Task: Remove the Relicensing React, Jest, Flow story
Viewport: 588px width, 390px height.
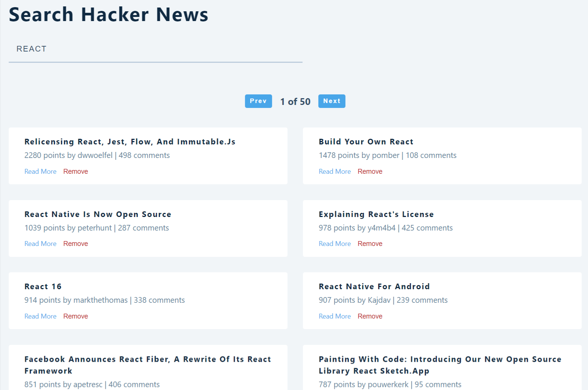Action: pyautogui.click(x=76, y=171)
